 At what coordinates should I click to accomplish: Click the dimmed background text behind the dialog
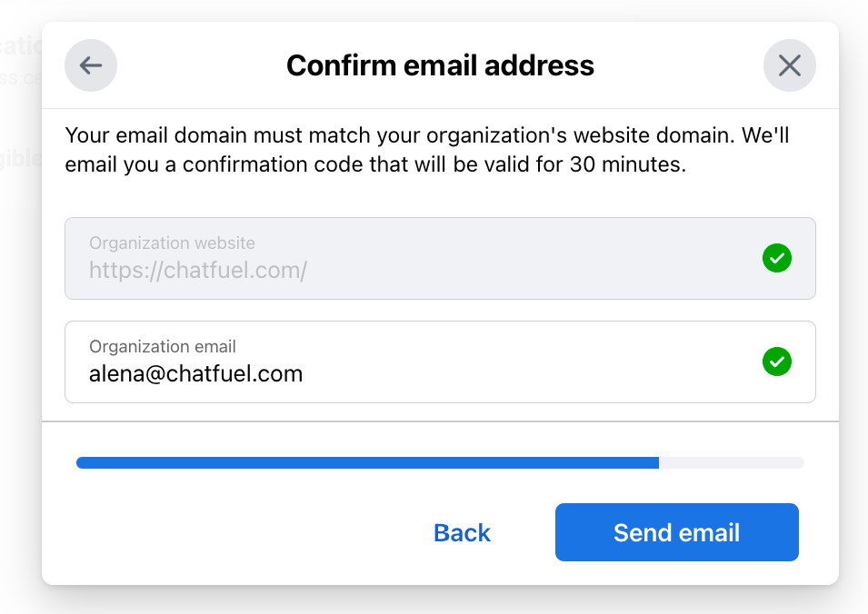[x=21, y=45]
